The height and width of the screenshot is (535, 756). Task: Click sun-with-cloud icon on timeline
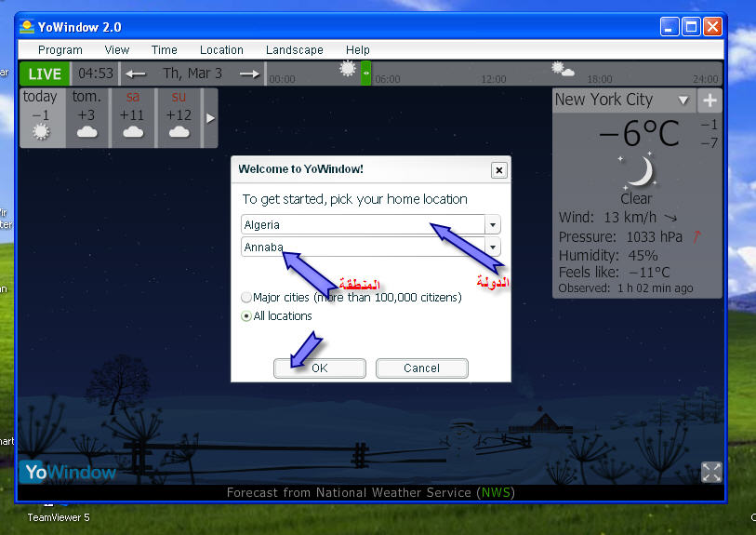pyautogui.click(x=563, y=69)
